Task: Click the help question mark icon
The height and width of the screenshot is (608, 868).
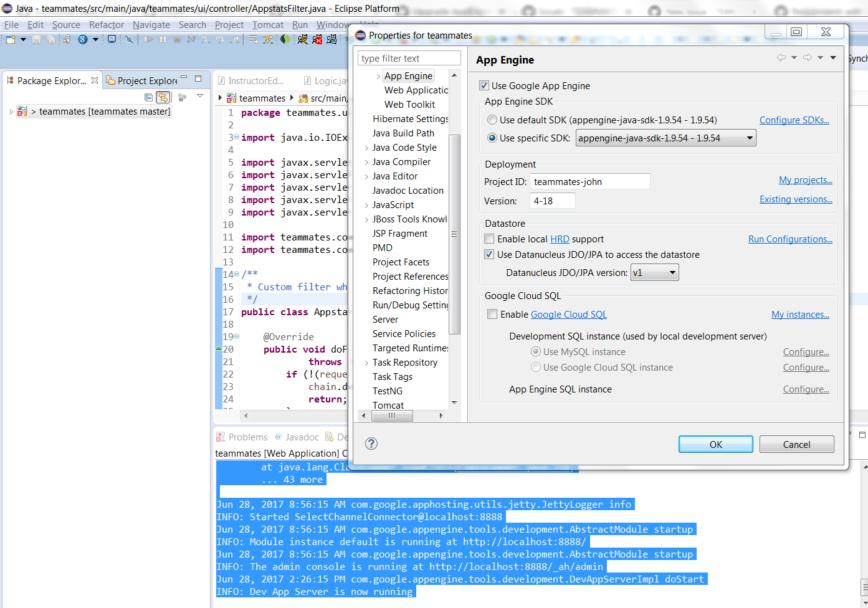Action: 371,444
